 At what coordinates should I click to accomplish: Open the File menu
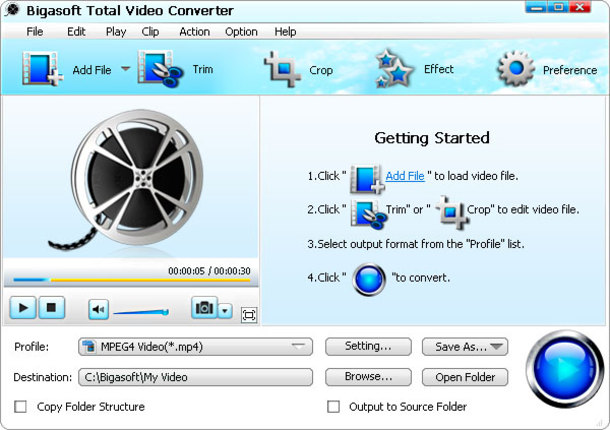coord(35,32)
